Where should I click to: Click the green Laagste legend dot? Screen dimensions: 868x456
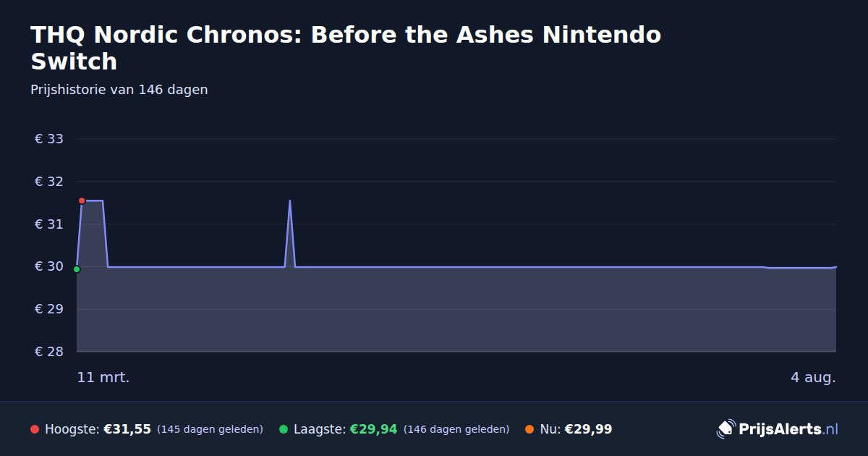tap(284, 429)
